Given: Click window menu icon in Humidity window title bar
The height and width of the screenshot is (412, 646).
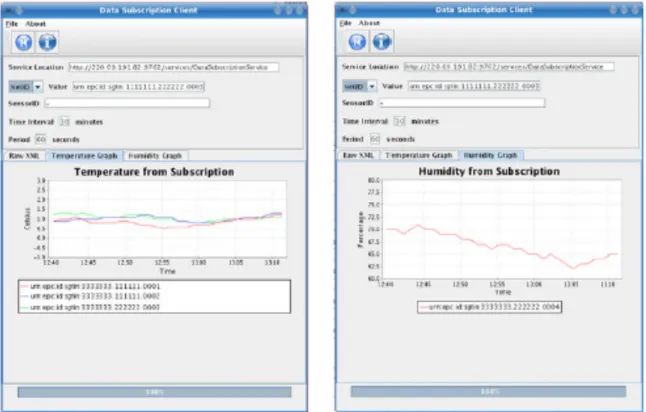Looking at the screenshot, I should pyautogui.click(x=342, y=9).
